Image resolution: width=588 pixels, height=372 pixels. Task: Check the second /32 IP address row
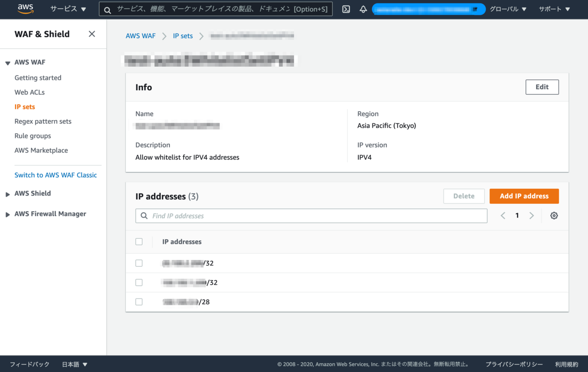tap(139, 283)
